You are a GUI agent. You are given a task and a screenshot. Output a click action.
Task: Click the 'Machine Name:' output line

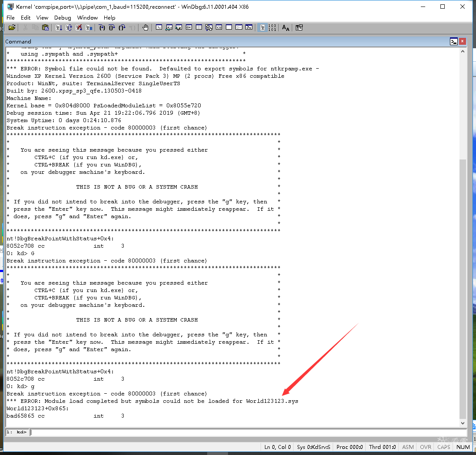pyautogui.click(x=29, y=98)
